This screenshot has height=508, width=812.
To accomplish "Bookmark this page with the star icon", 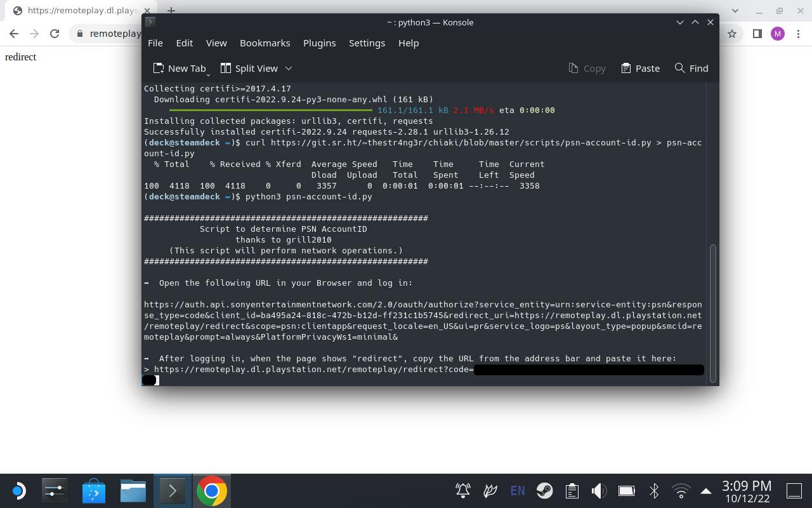I will (732, 34).
